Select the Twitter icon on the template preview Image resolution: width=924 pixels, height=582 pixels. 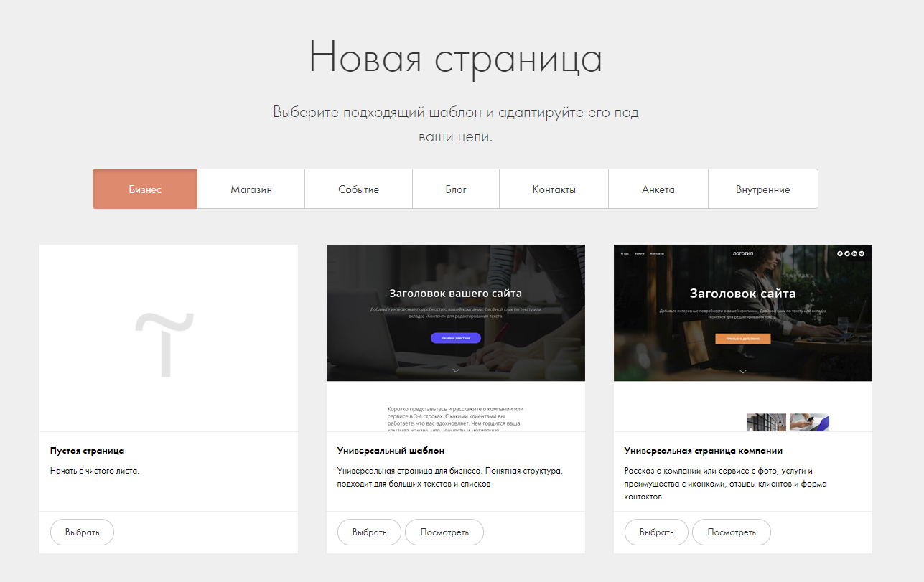coord(847,253)
